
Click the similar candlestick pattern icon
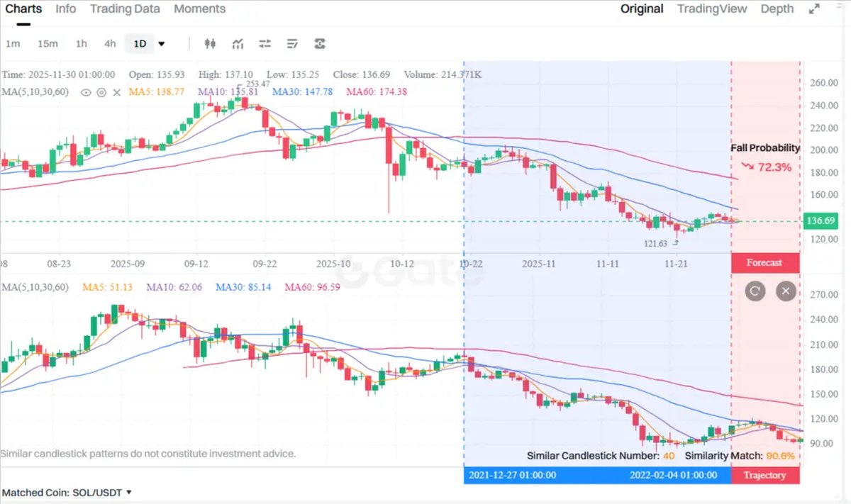coord(320,44)
